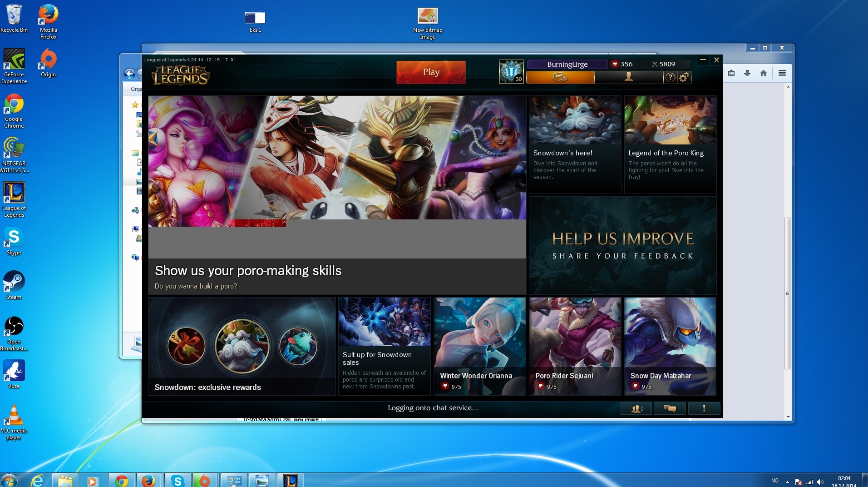
Task: Click the Logging onto chat service status
Action: [433, 408]
